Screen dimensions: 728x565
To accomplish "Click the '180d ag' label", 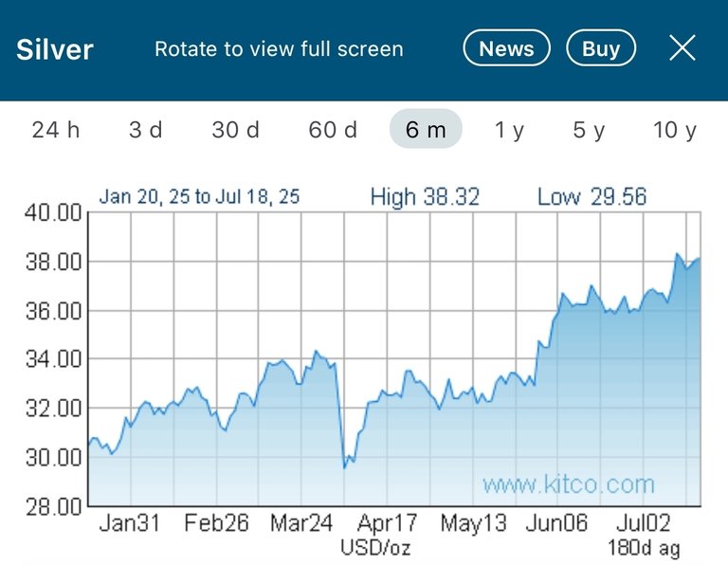I will (x=644, y=548).
